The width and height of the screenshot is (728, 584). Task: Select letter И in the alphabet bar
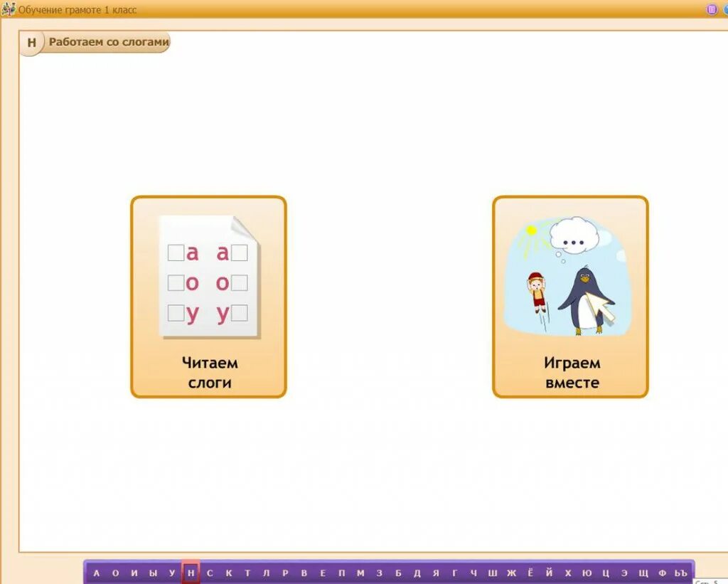134,573
